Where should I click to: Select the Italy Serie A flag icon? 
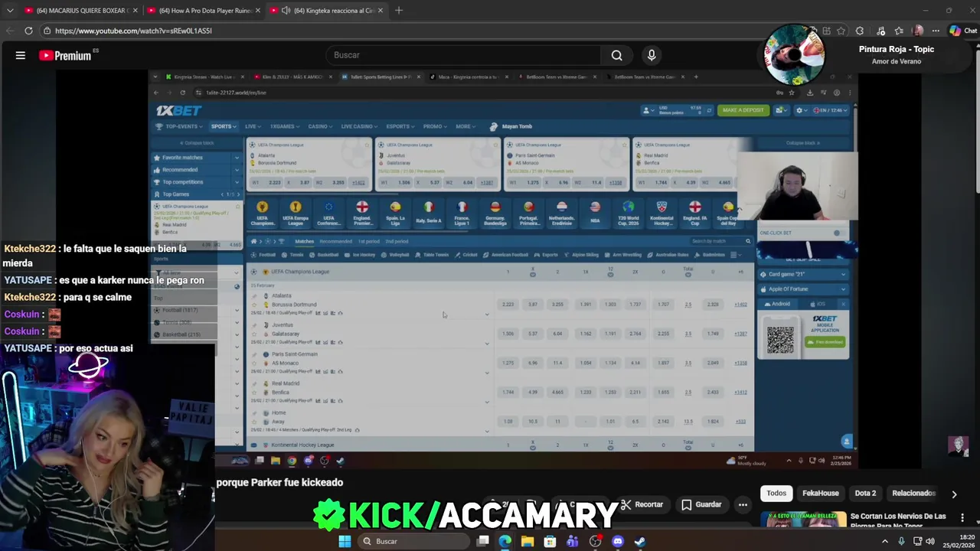[429, 207]
